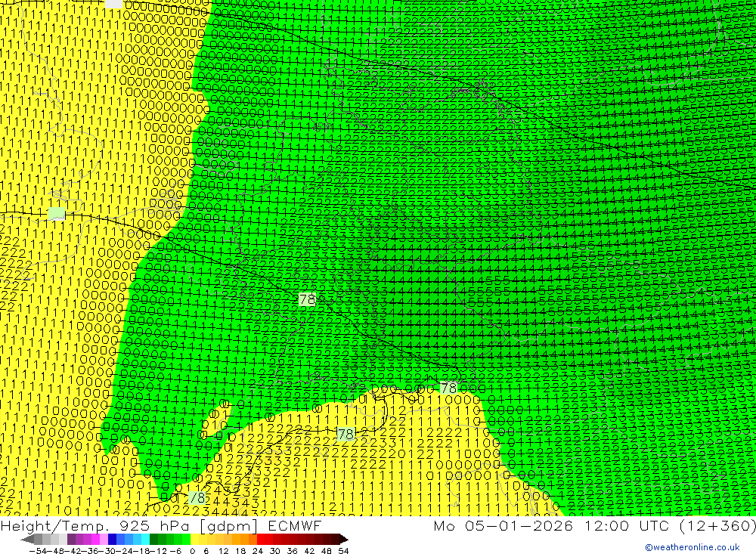Pick the cyan swatch left of the -18 legend mark
This screenshot has height=554, width=756.
(x=145, y=539)
